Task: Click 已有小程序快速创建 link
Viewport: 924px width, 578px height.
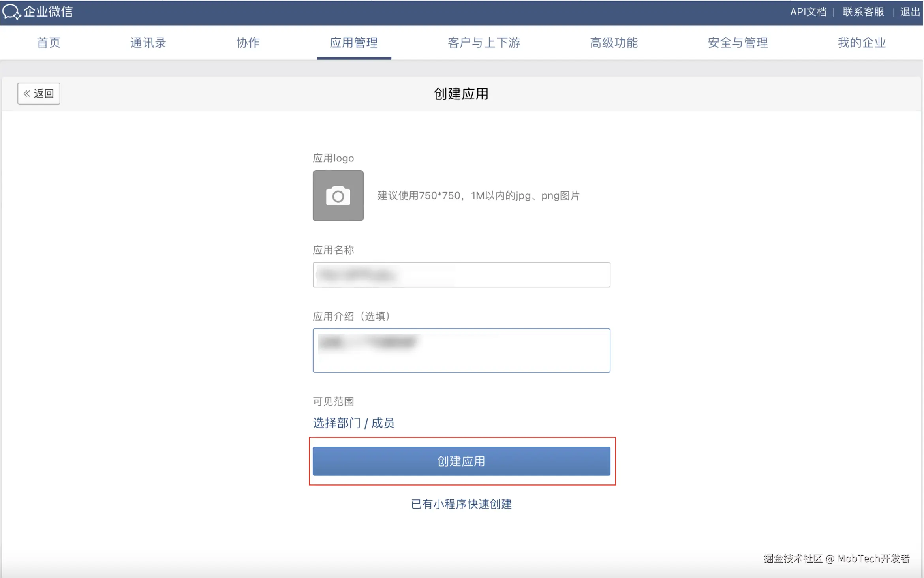Action: (x=461, y=504)
